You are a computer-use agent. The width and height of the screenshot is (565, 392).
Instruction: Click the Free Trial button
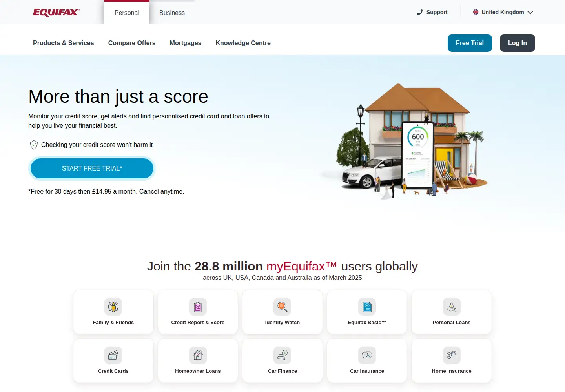point(470,43)
